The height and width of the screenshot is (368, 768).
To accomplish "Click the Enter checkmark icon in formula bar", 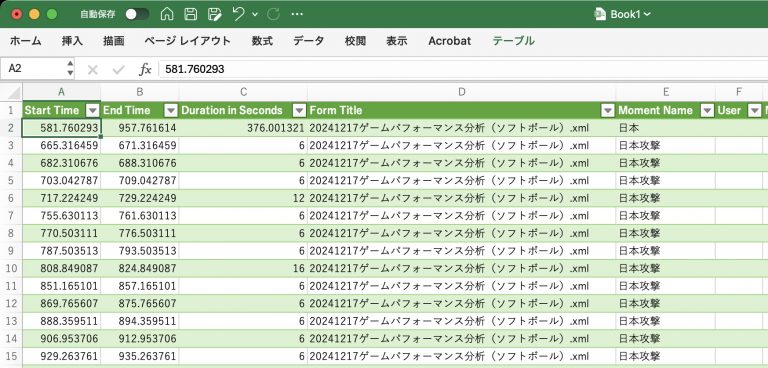I will 119,70.
